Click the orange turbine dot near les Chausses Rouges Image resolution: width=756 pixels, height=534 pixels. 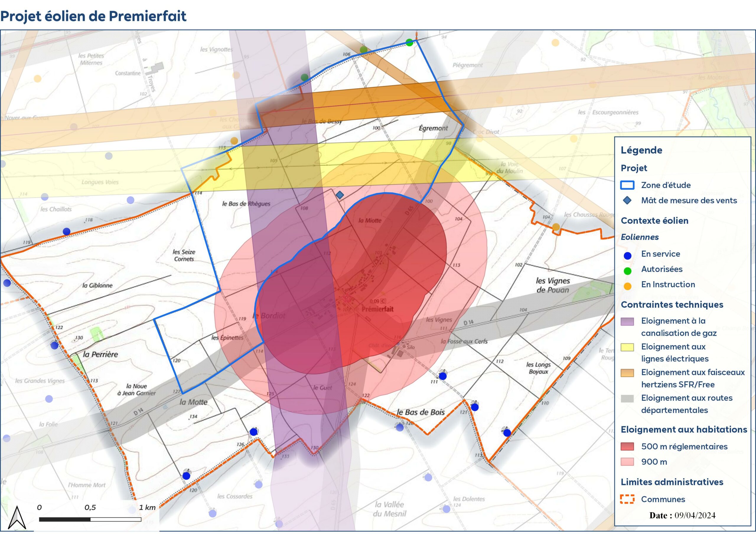point(556,227)
